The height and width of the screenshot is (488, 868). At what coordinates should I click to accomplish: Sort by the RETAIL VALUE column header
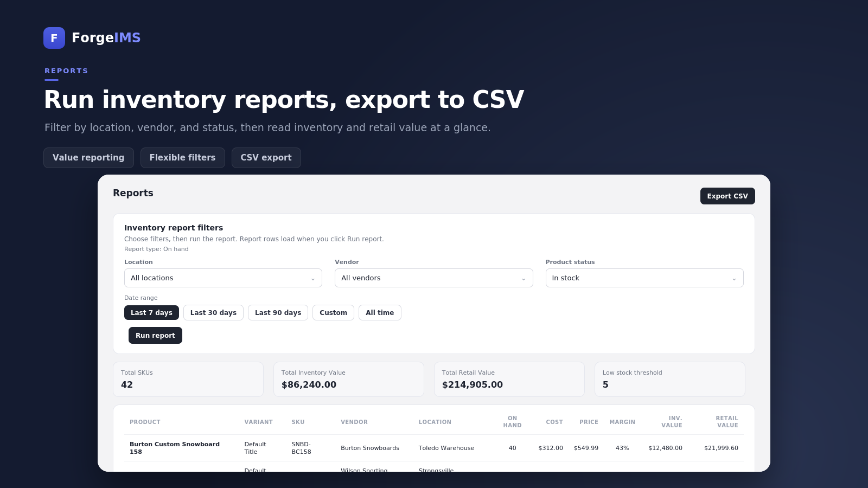point(727,422)
